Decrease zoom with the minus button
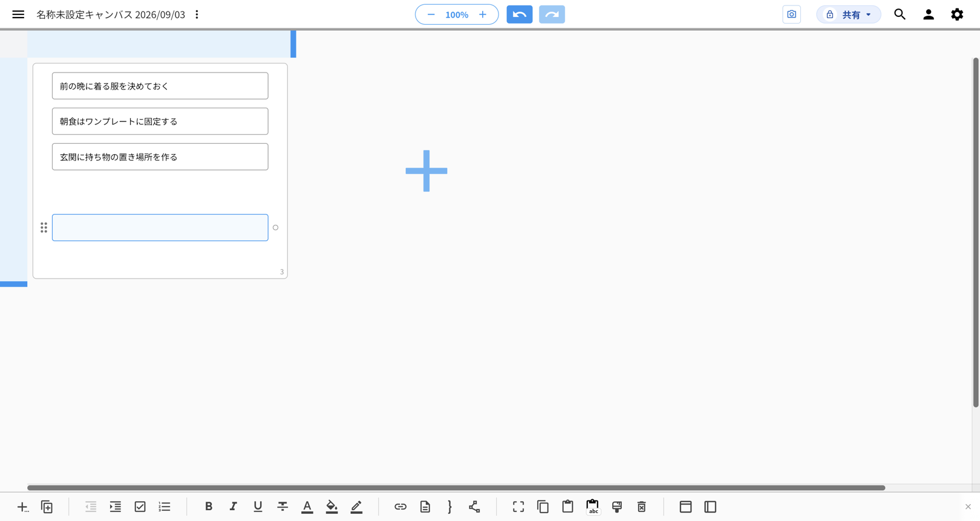 tap(431, 15)
